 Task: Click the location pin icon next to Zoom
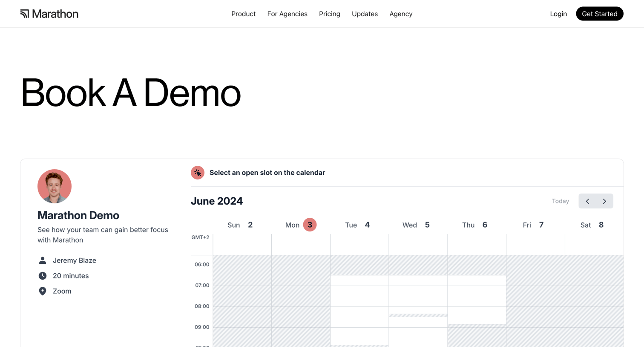(x=43, y=291)
